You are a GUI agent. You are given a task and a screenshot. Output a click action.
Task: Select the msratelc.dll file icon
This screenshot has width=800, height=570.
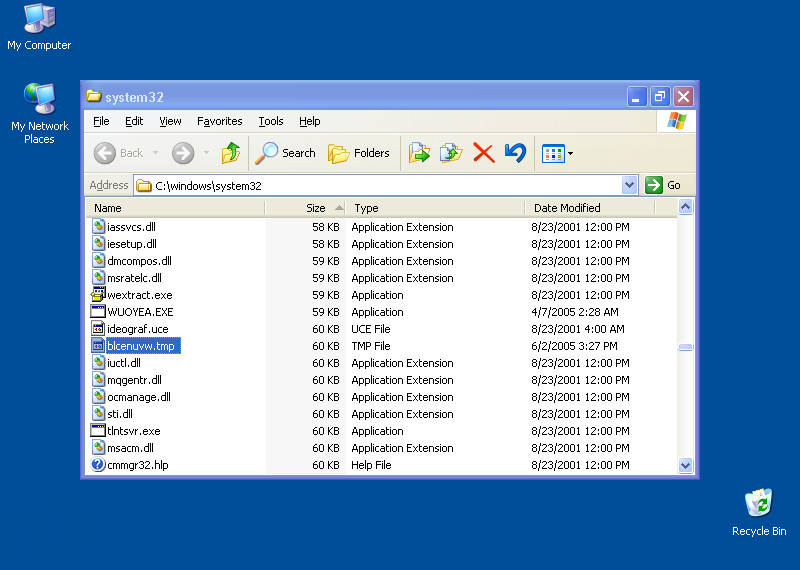point(98,277)
